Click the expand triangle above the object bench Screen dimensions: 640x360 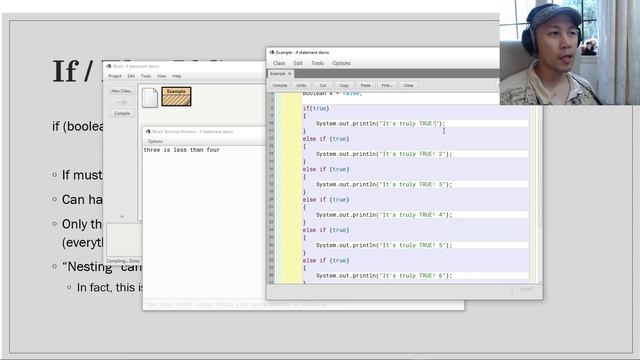(x=122, y=216)
